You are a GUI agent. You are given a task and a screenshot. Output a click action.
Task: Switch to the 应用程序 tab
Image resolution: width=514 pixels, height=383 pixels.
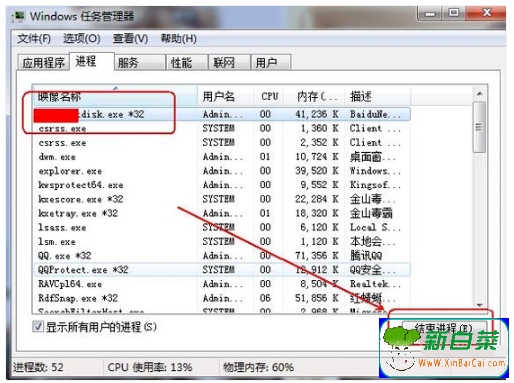(x=43, y=62)
